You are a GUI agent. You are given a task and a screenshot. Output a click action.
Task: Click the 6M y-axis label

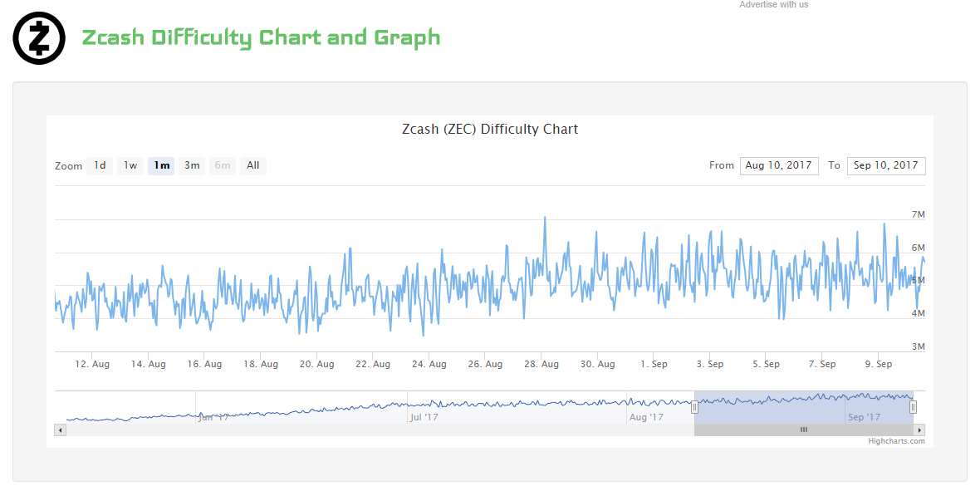(x=918, y=248)
